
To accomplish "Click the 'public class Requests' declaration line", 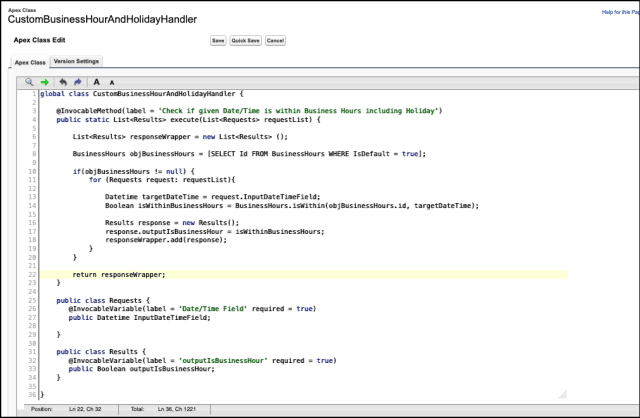I will [106, 300].
